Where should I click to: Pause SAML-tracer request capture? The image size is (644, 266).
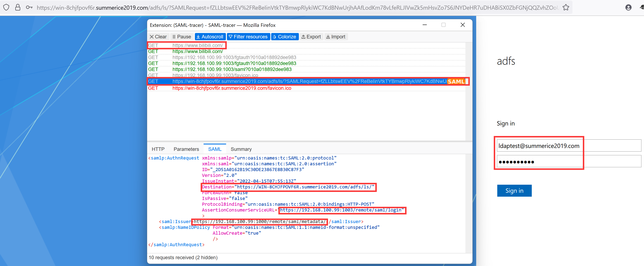[x=182, y=37]
